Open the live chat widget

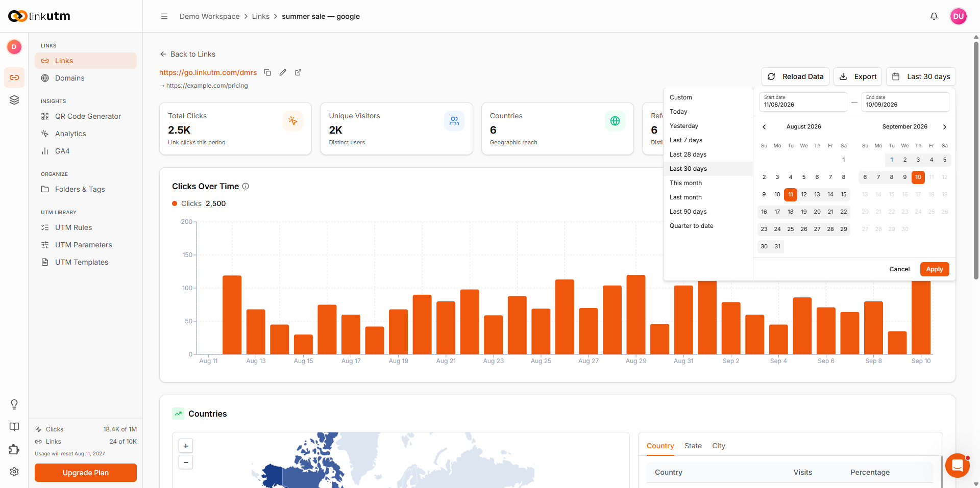click(958, 465)
